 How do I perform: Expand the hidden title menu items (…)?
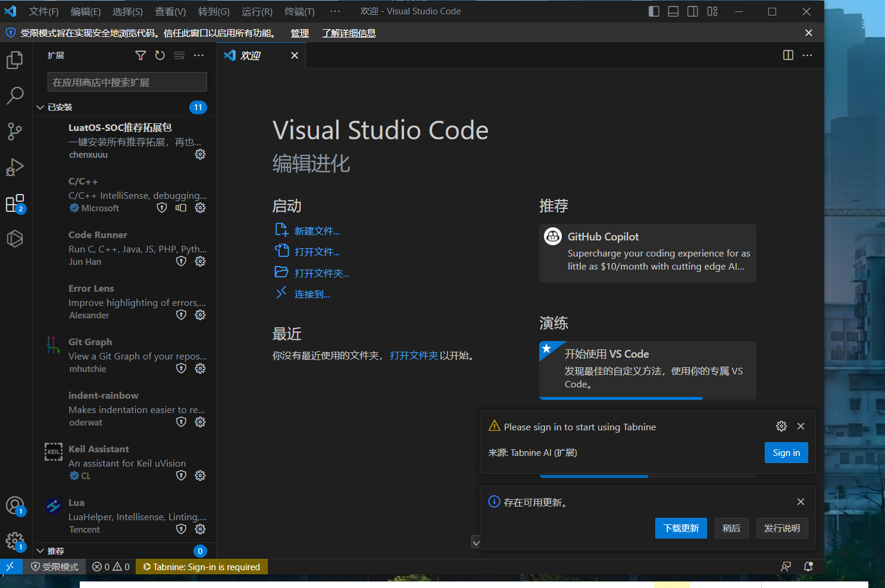335,11
